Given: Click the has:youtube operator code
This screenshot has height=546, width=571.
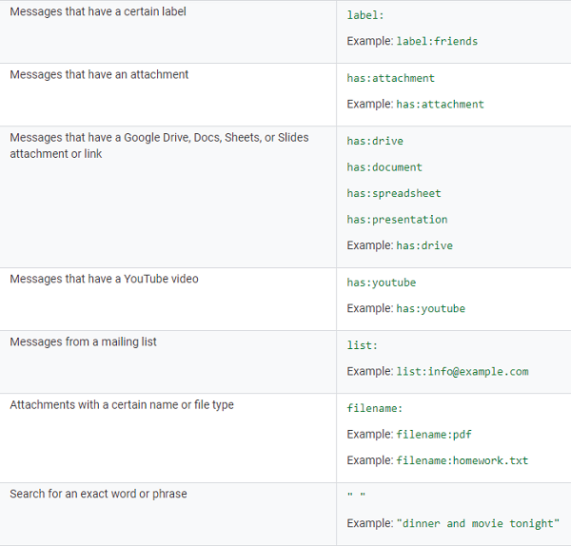Looking at the screenshot, I should pos(381,283).
